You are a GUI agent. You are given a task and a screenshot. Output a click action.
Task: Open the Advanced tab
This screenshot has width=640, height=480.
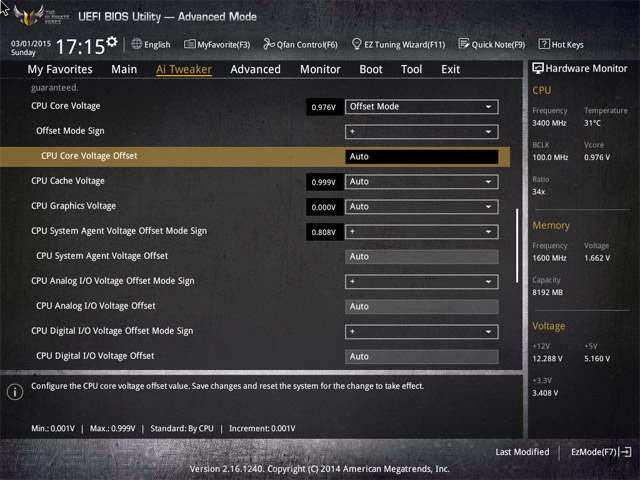coord(256,69)
